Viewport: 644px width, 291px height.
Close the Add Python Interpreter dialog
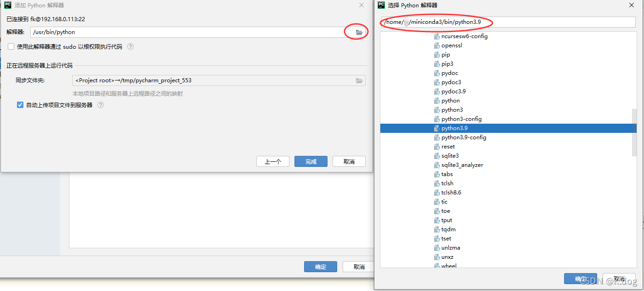point(362,5)
